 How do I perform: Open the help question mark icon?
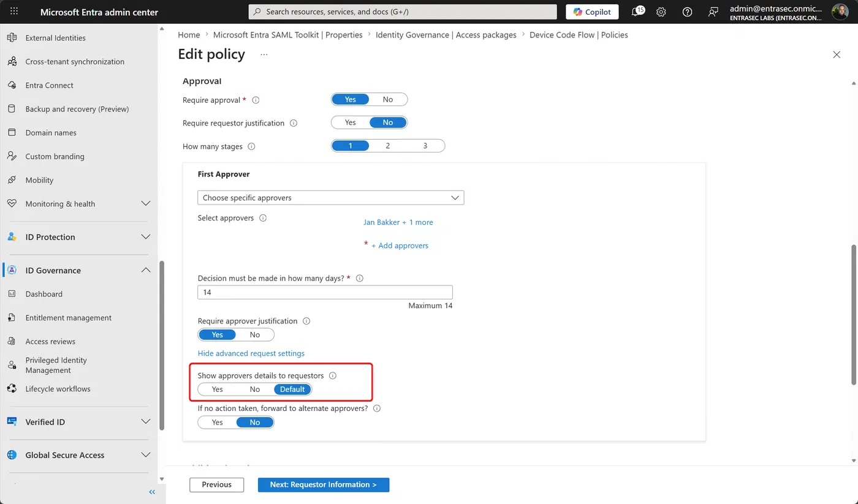pyautogui.click(x=687, y=12)
